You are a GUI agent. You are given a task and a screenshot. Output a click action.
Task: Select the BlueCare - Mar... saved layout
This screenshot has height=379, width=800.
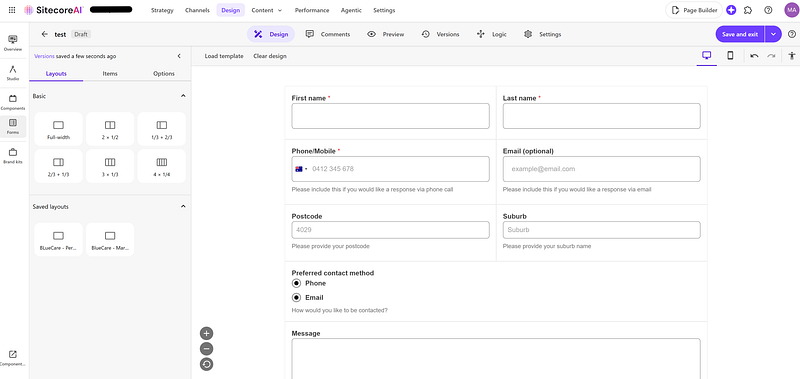pos(110,239)
